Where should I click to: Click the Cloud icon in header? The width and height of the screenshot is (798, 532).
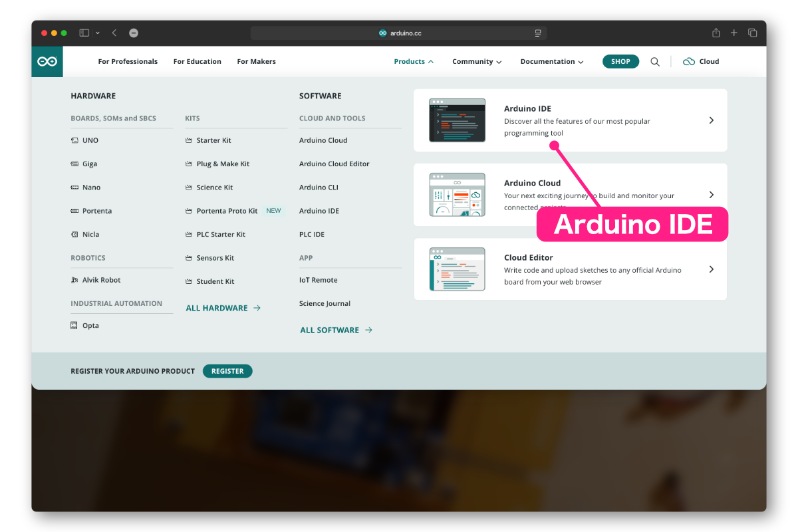tap(689, 62)
